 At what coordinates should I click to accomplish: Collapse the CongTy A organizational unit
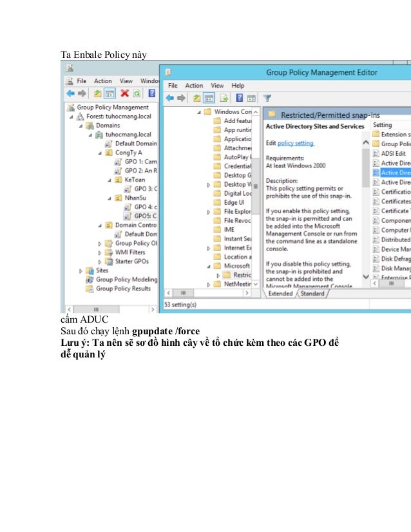point(100,153)
